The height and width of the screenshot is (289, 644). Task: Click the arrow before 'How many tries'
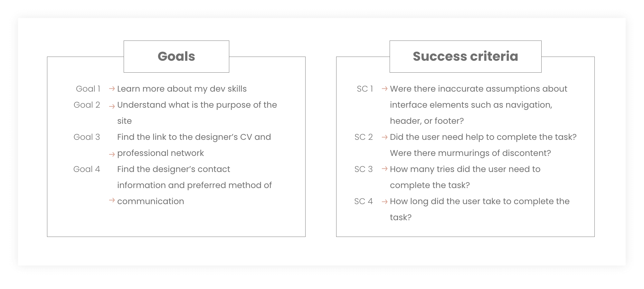[384, 169]
